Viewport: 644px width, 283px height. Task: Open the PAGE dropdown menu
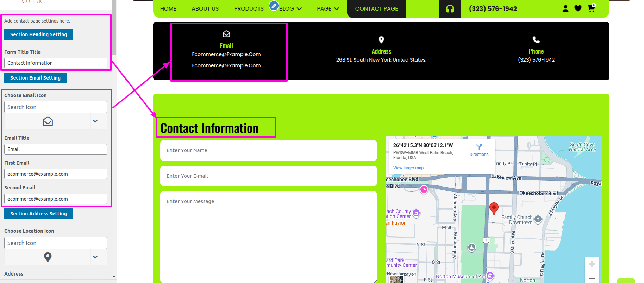[x=328, y=9]
